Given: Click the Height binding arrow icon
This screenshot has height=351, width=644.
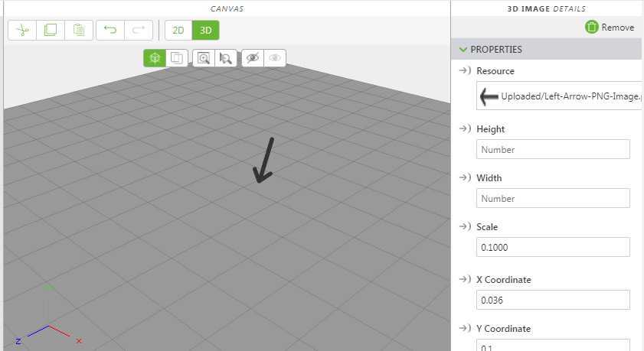Looking at the screenshot, I should tap(465, 128).
